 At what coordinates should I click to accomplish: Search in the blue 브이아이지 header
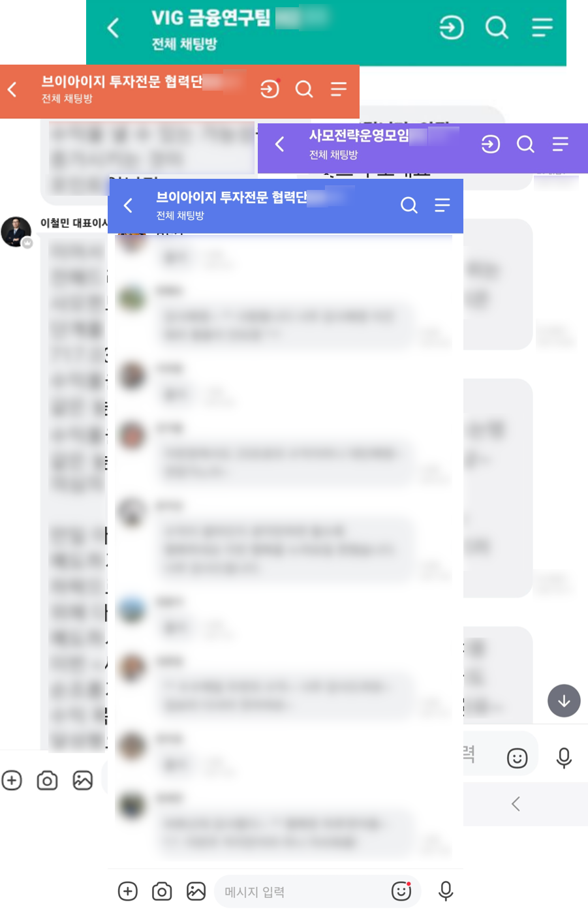pyautogui.click(x=409, y=205)
